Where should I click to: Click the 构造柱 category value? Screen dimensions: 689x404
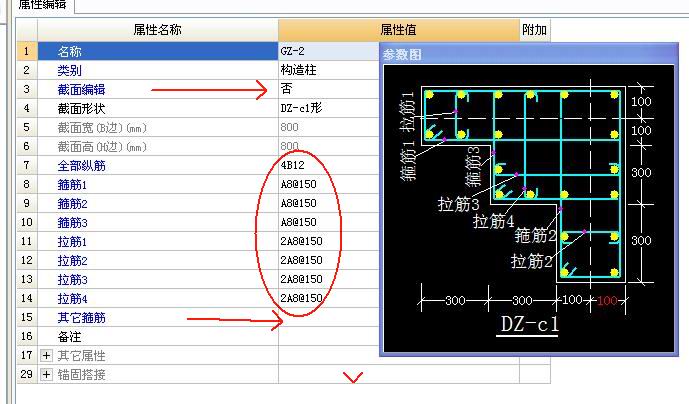click(x=298, y=70)
